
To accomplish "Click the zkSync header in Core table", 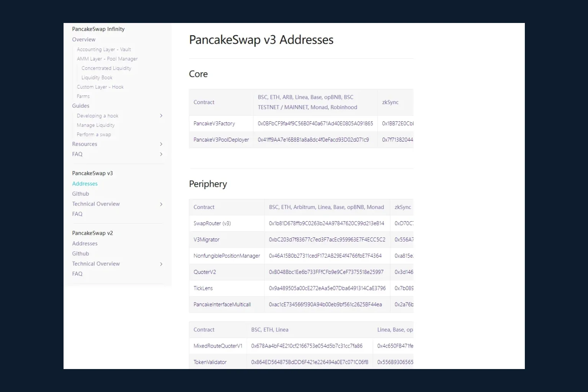I will pos(390,102).
